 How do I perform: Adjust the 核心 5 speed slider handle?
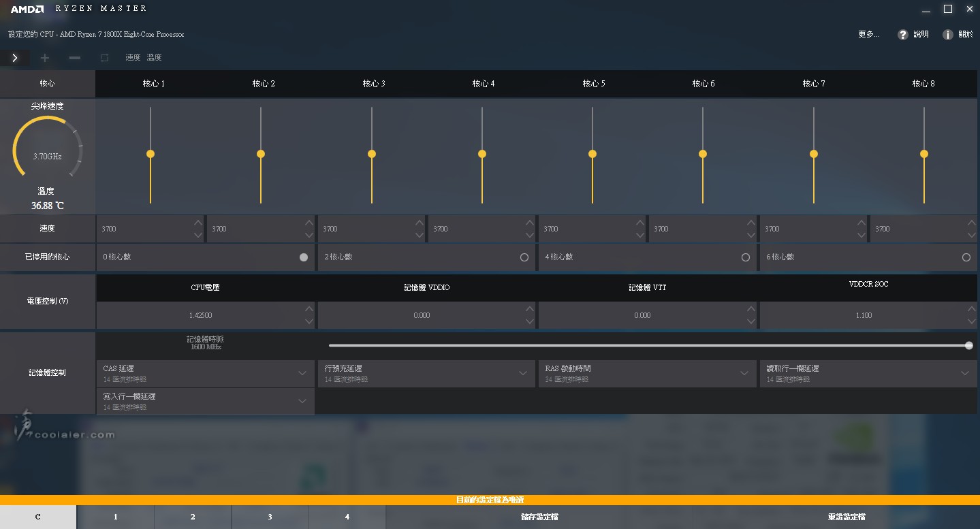click(592, 154)
